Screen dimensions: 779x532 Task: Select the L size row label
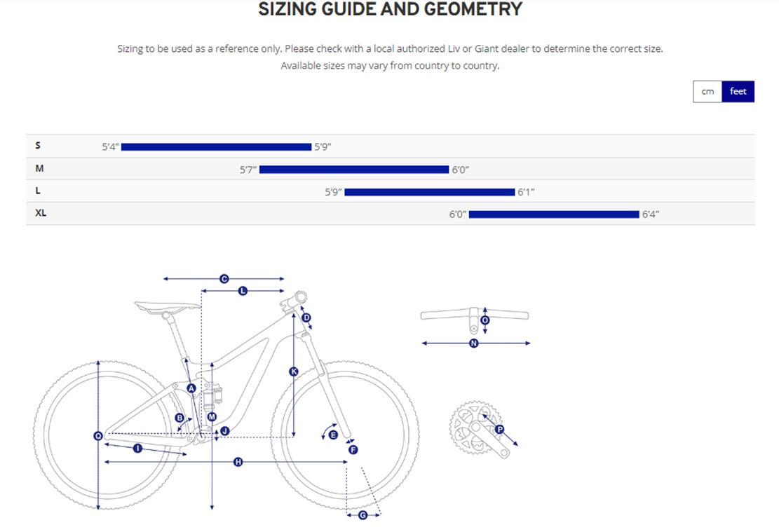pyautogui.click(x=38, y=191)
